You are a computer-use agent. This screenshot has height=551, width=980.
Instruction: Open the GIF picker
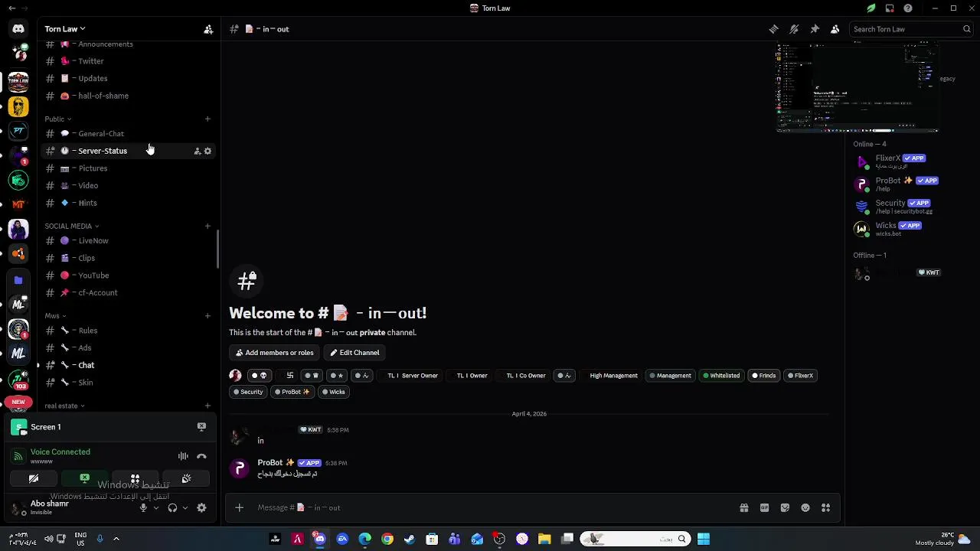click(x=764, y=507)
